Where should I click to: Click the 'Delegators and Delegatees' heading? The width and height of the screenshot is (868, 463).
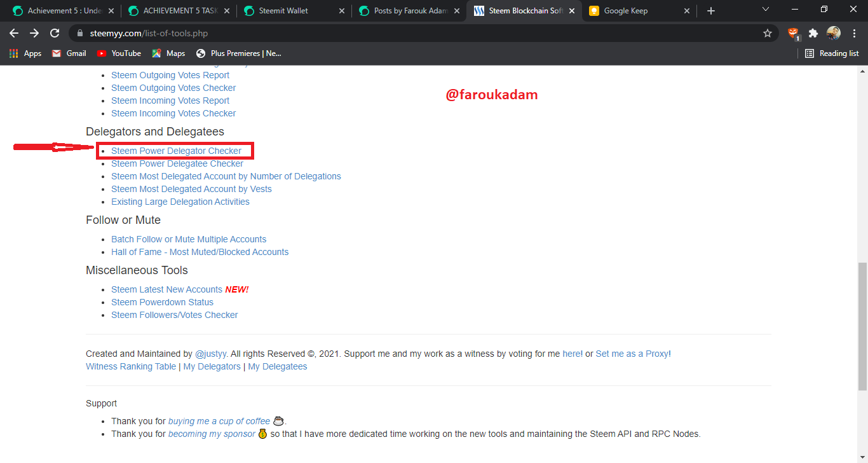click(155, 132)
